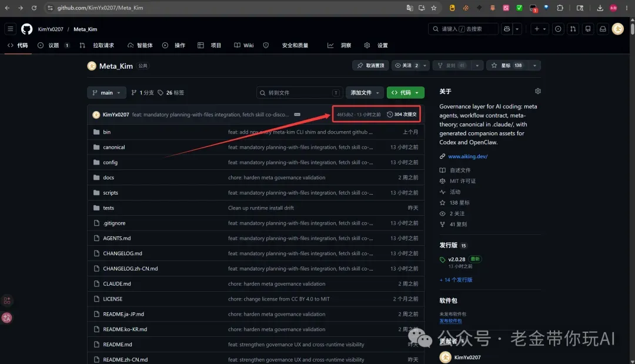635x364 pixels.
Task: Open pull requests icon in header
Action: [573, 29]
